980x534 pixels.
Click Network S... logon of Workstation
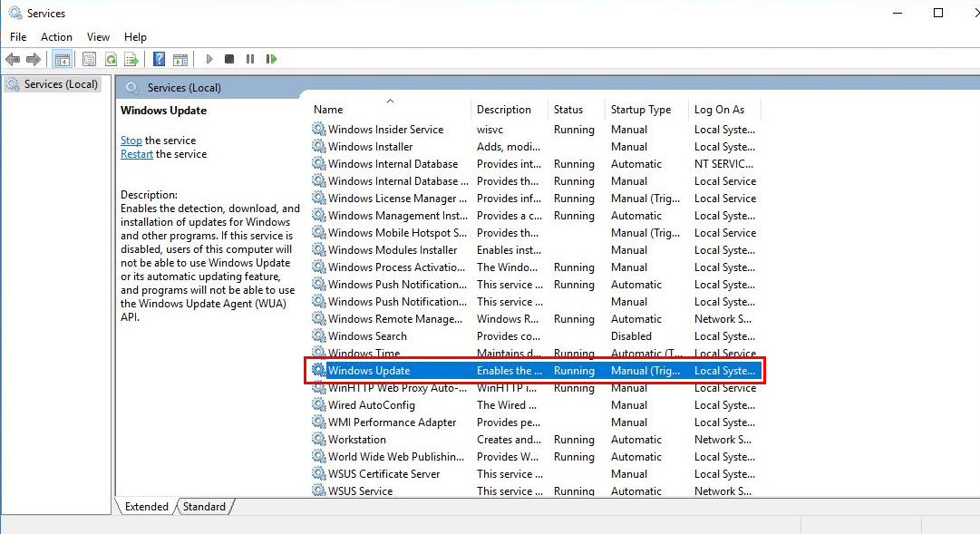tap(723, 439)
